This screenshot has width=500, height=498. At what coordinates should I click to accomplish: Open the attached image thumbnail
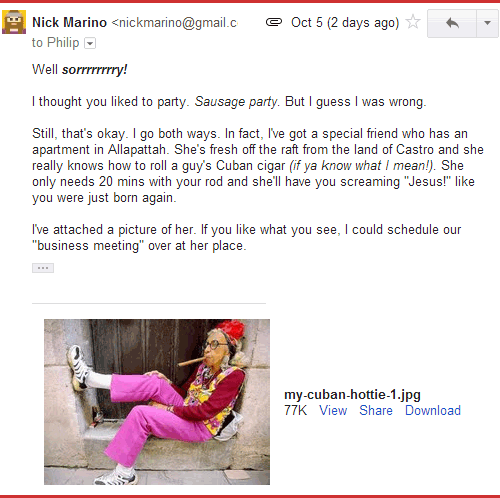[157, 402]
